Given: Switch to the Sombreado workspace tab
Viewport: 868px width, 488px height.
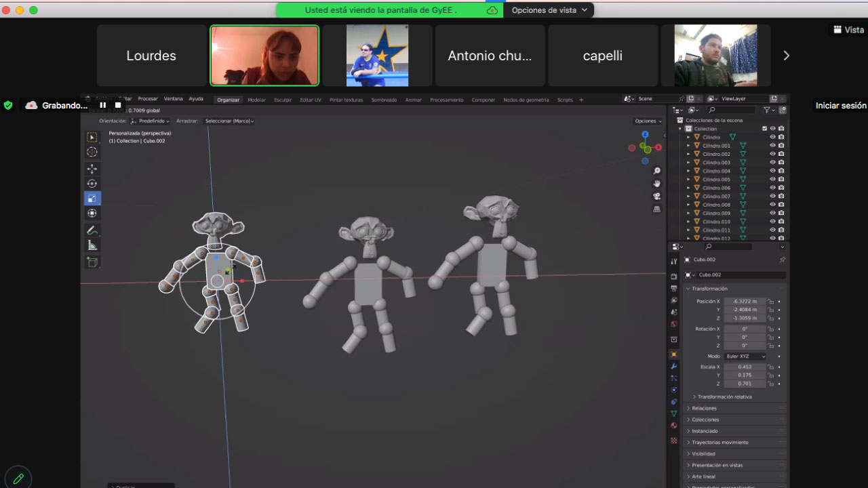Looking at the screenshot, I should click(x=384, y=100).
